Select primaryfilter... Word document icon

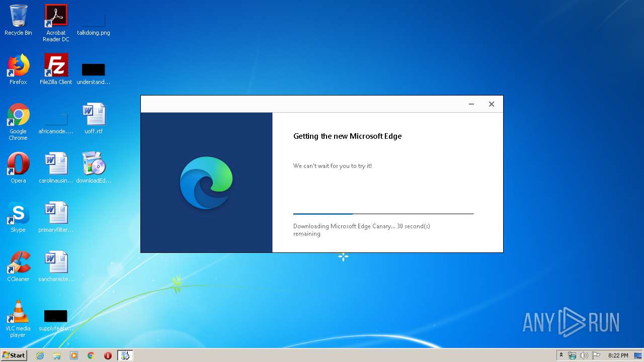56,217
